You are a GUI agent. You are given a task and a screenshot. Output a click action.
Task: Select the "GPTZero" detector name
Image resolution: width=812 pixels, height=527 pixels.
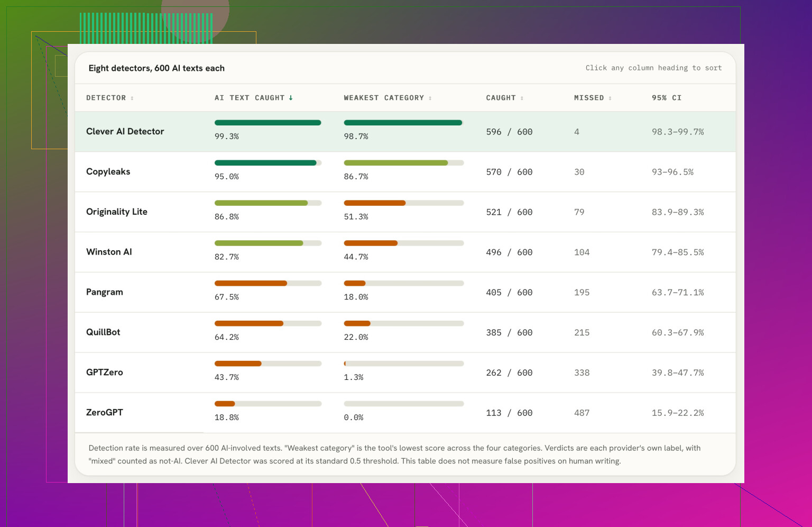(105, 373)
